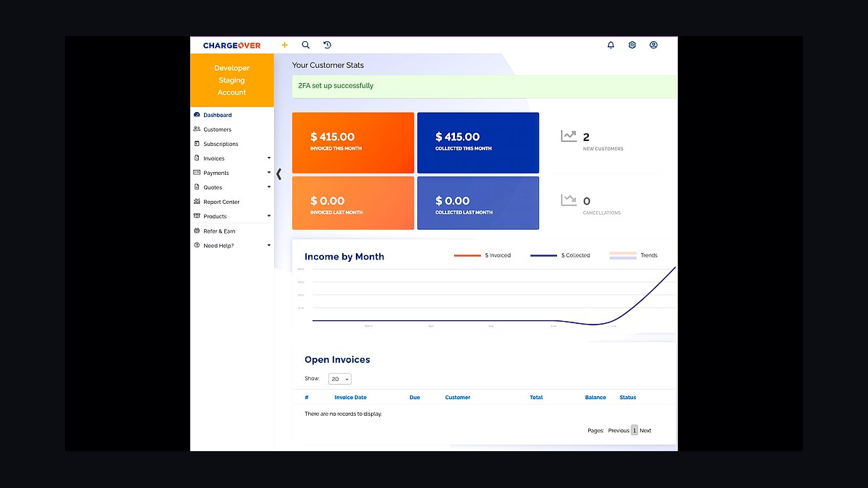
Task: Click the '2FA set up successfully' message
Action: pyautogui.click(x=336, y=85)
